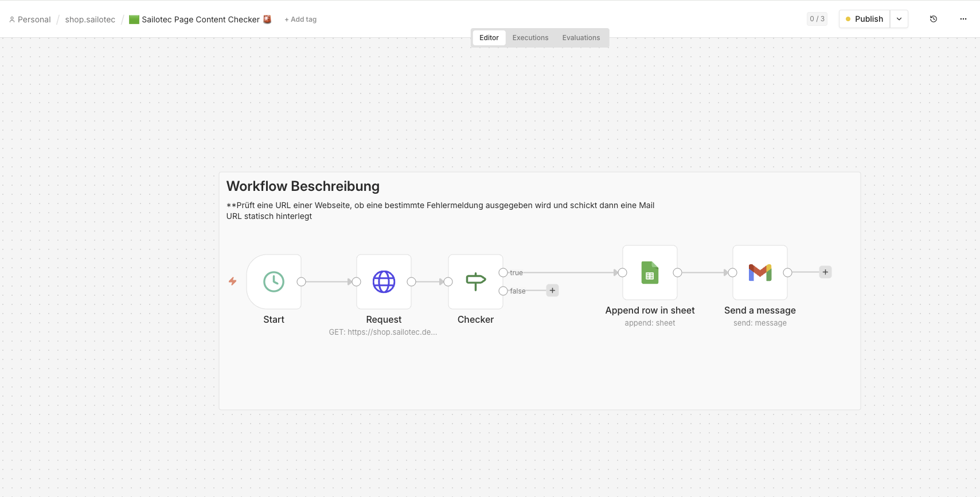Go to the Personal project breadcrumb
Viewport: 980px width, 497px height.
(30, 19)
